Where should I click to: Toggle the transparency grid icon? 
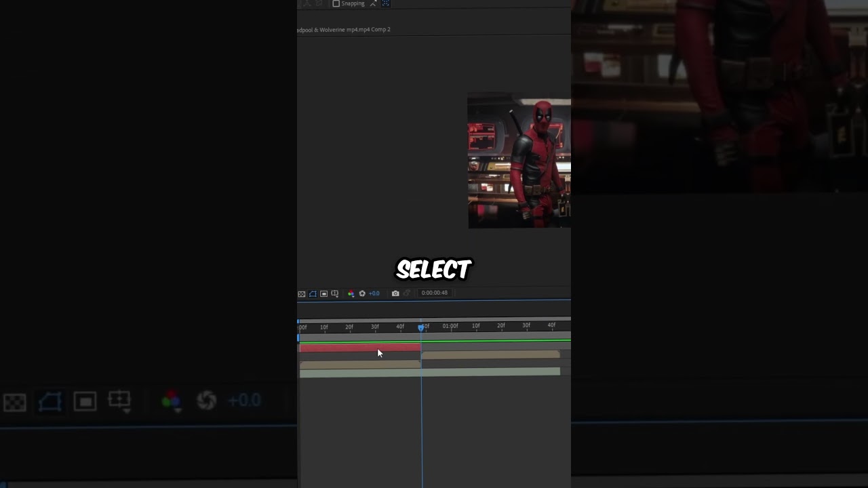(x=302, y=293)
